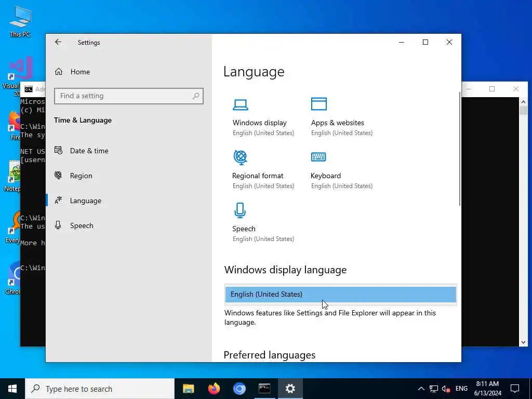Image resolution: width=532 pixels, height=399 pixels.
Task: Click the taskbar search box
Action: pyautogui.click(x=100, y=389)
